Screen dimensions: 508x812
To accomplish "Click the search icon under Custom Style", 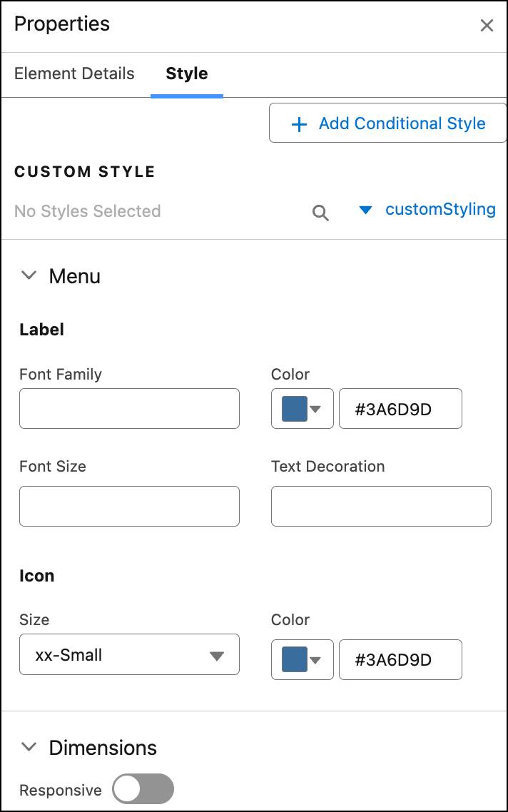I will pyautogui.click(x=320, y=211).
